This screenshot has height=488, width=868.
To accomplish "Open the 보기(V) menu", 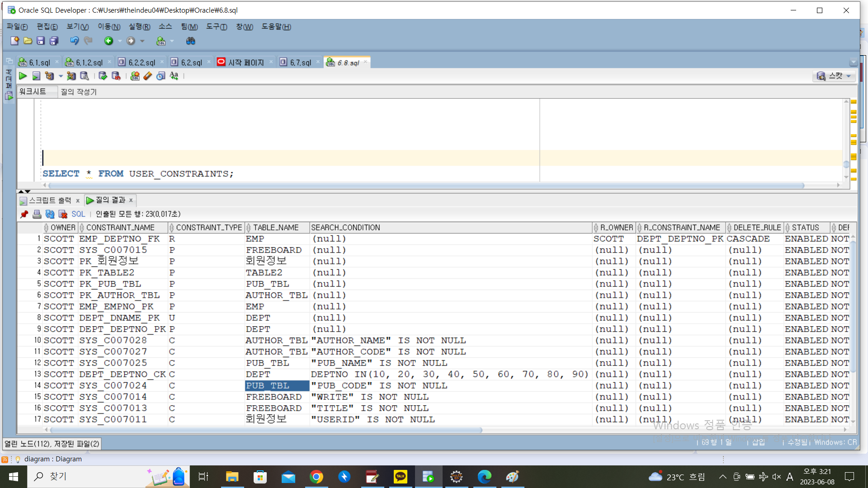I will click(77, 27).
